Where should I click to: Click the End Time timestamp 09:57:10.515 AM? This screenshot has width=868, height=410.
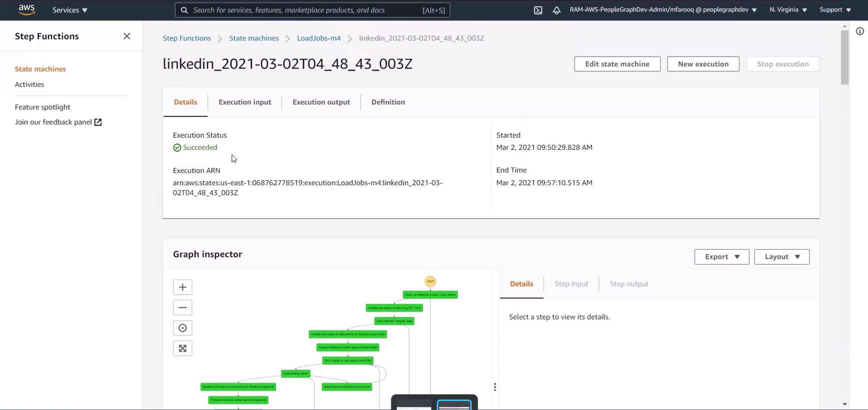point(544,183)
